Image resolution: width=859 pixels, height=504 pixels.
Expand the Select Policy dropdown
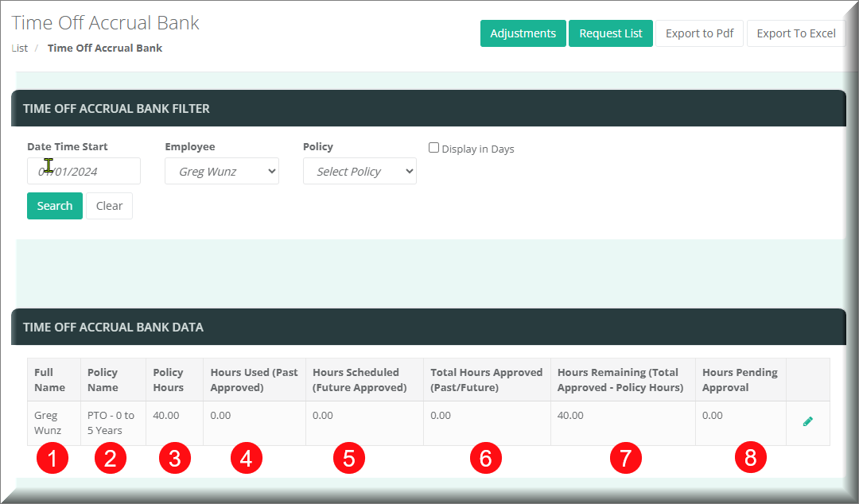(360, 171)
